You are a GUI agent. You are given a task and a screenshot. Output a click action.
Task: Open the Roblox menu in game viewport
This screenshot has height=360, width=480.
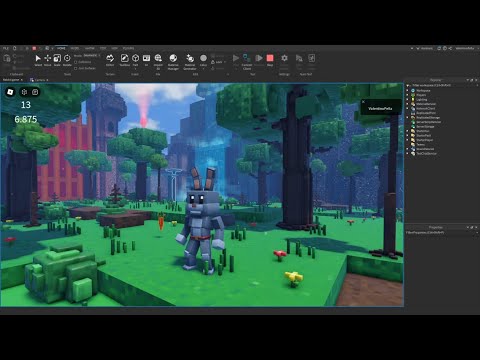pos(10,92)
